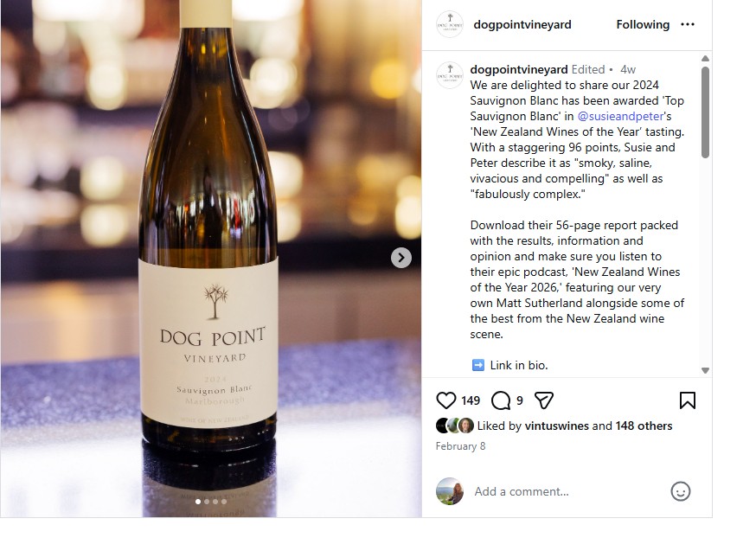The width and height of the screenshot is (756, 557).
Task: Share post using paper plane icon
Action: [x=544, y=400]
